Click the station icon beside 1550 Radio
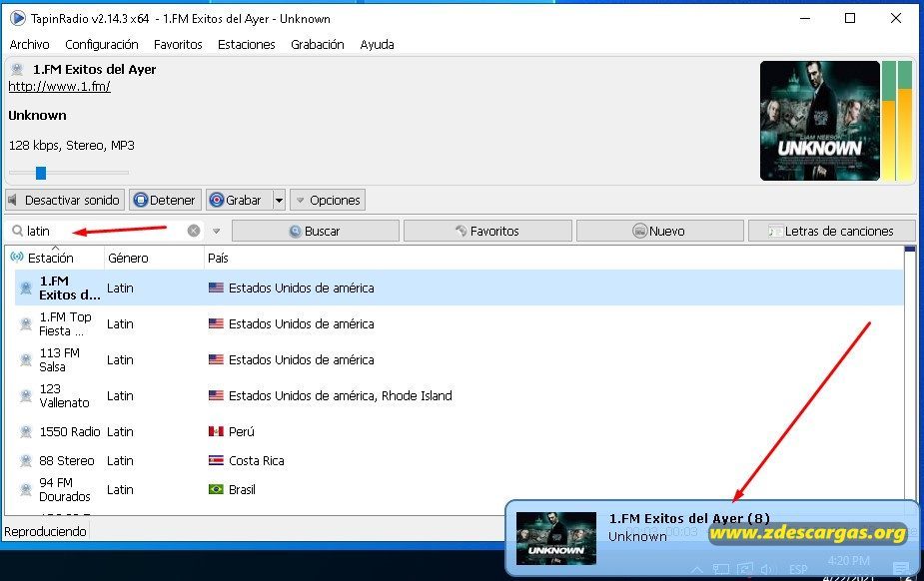The image size is (924, 581). pyautogui.click(x=26, y=431)
